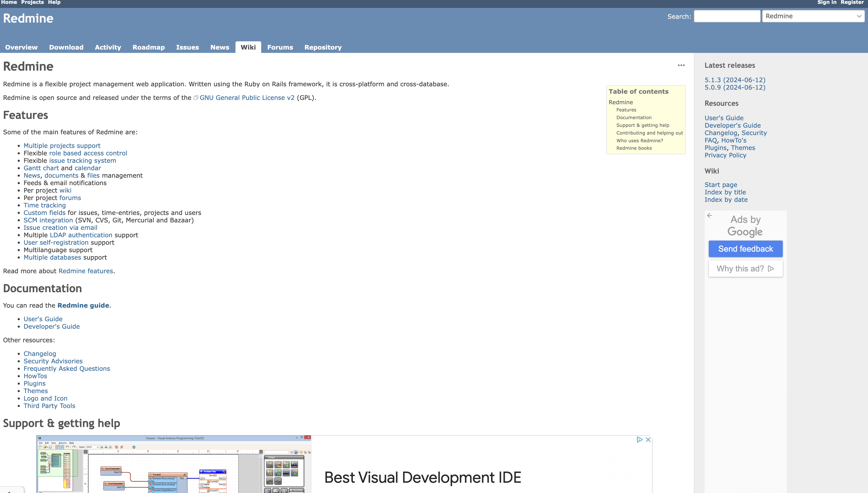
Task: Open the Redmine guide link
Action: click(x=83, y=305)
